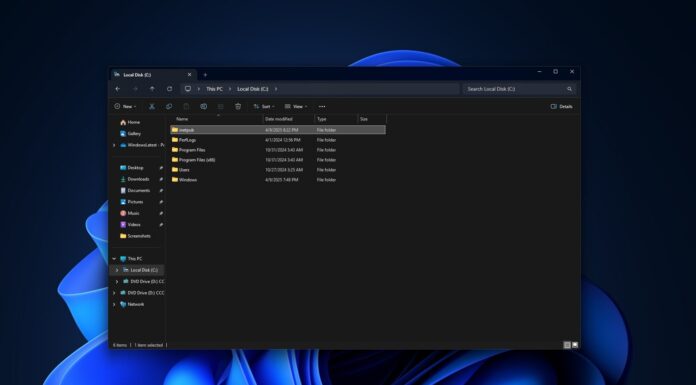The height and width of the screenshot is (385, 696).
Task: Click the Cut scissors icon
Action: [x=151, y=107]
